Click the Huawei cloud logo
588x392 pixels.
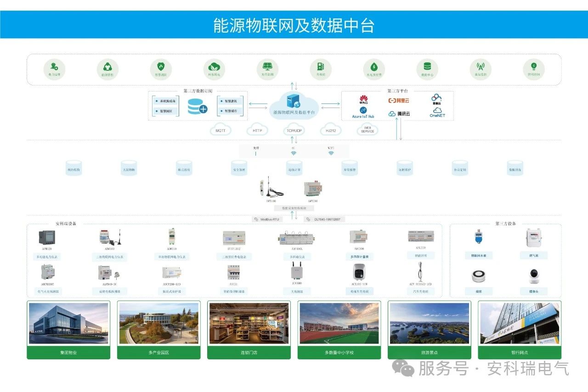click(363, 99)
